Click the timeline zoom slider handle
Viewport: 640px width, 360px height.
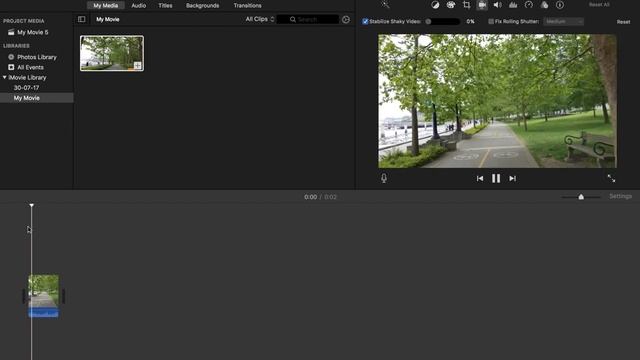click(581, 197)
